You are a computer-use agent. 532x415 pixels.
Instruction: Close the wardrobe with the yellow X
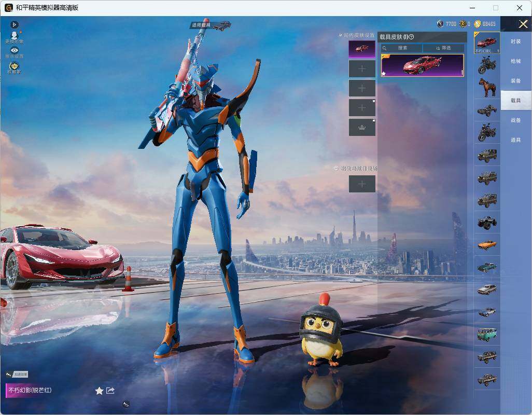pyautogui.click(x=523, y=24)
